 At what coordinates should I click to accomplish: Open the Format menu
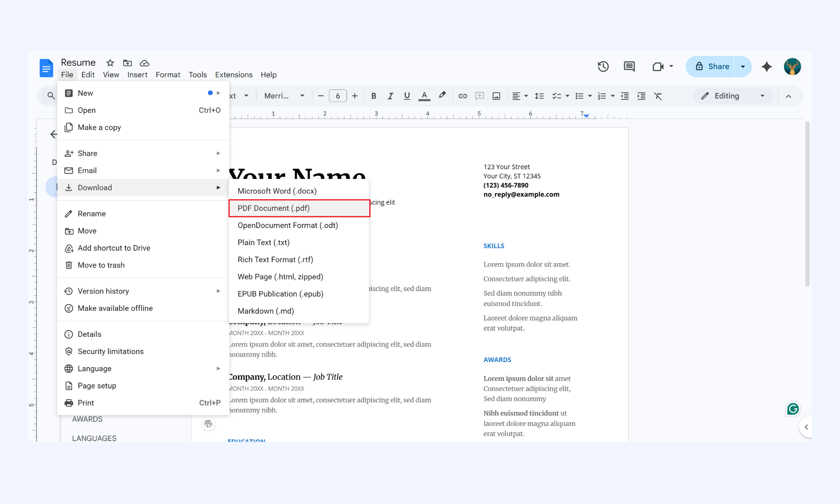[x=168, y=75]
